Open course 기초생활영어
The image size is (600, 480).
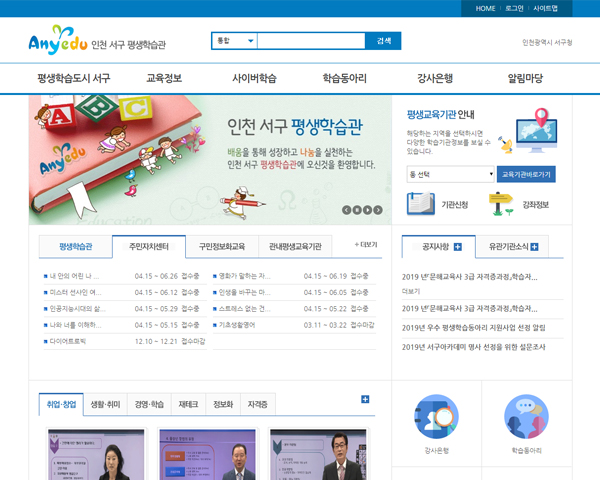[236, 325]
